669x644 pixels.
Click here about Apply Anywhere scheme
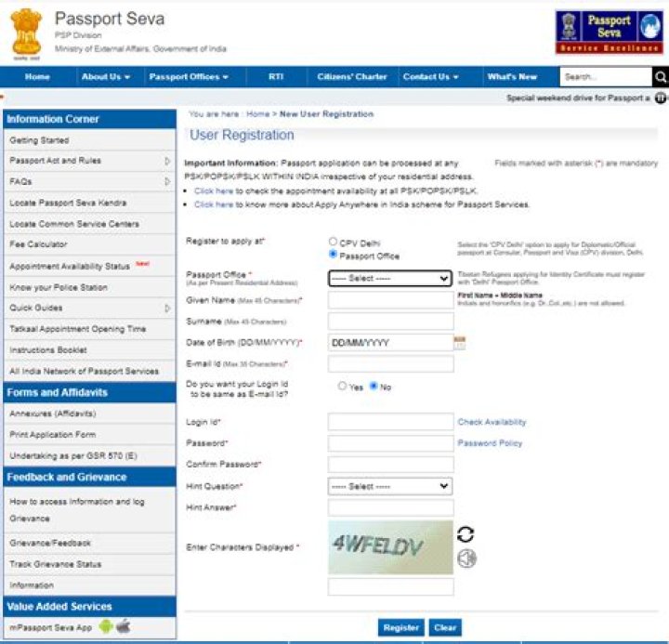point(214,204)
